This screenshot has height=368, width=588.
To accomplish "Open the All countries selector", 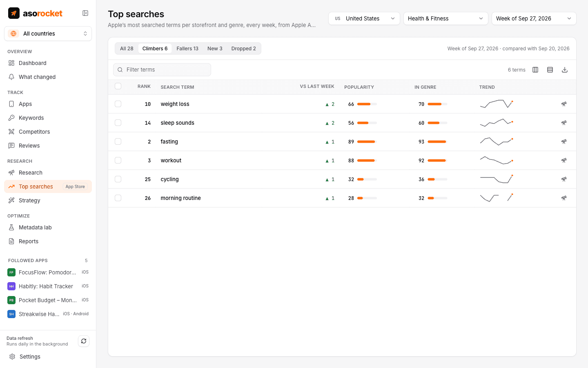I will [48, 34].
